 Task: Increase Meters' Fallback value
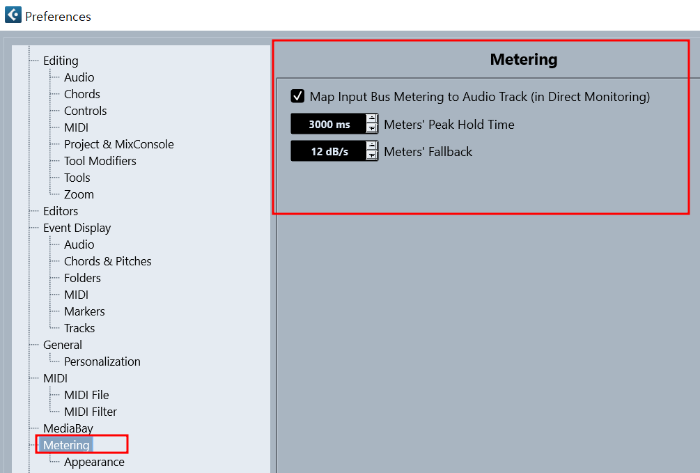point(371,146)
